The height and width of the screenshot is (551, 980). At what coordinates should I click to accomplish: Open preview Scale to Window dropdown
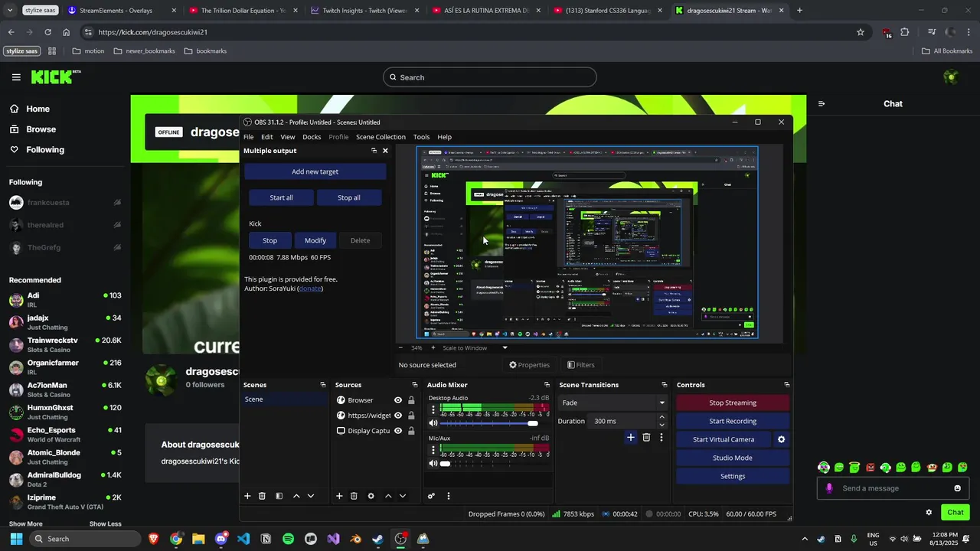(475, 347)
